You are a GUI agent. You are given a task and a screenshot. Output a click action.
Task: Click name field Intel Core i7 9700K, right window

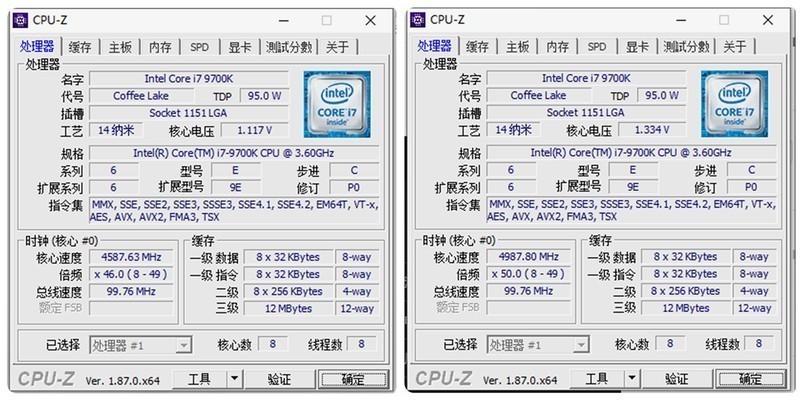pyautogui.click(x=586, y=78)
